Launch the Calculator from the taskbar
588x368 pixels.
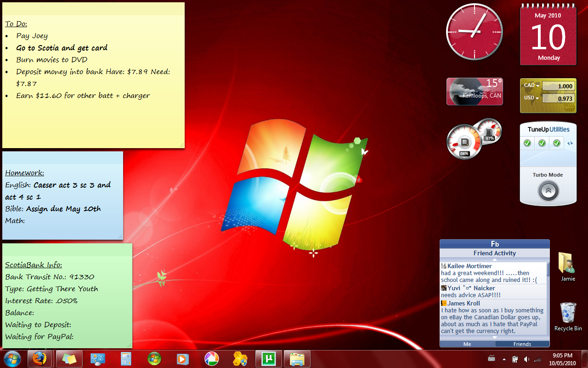click(x=126, y=358)
